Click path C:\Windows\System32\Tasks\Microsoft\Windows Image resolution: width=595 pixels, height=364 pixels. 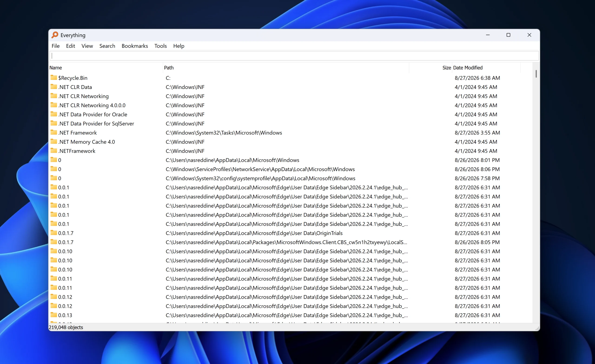click(x=224, y=133)
